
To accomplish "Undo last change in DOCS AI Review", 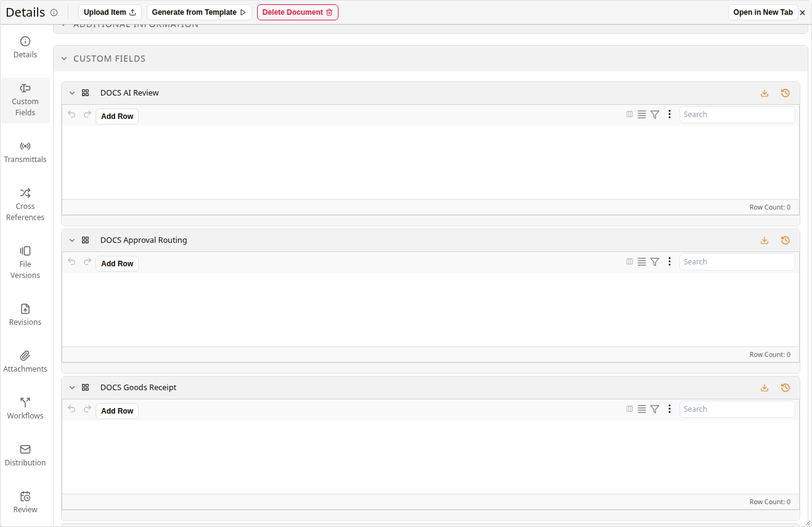I will coord(72,115).
